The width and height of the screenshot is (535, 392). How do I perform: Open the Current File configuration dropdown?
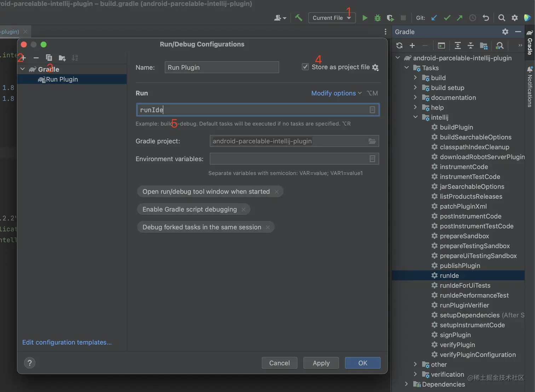point(332,18)
